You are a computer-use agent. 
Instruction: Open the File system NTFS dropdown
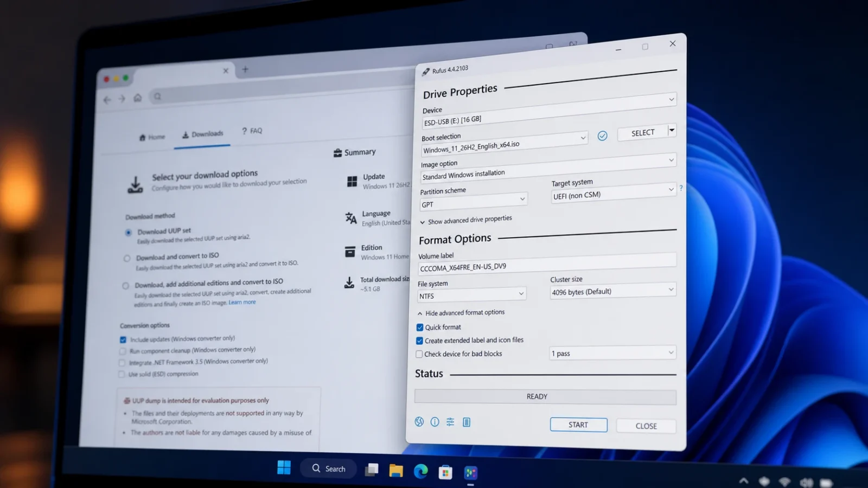point(471,295)
